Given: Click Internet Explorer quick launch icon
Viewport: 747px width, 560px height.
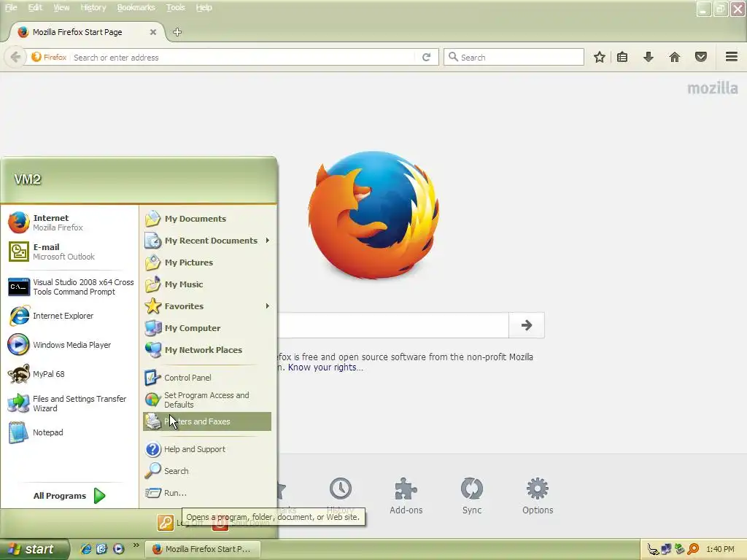Looking at the screenshot, I should coord(86,549).
